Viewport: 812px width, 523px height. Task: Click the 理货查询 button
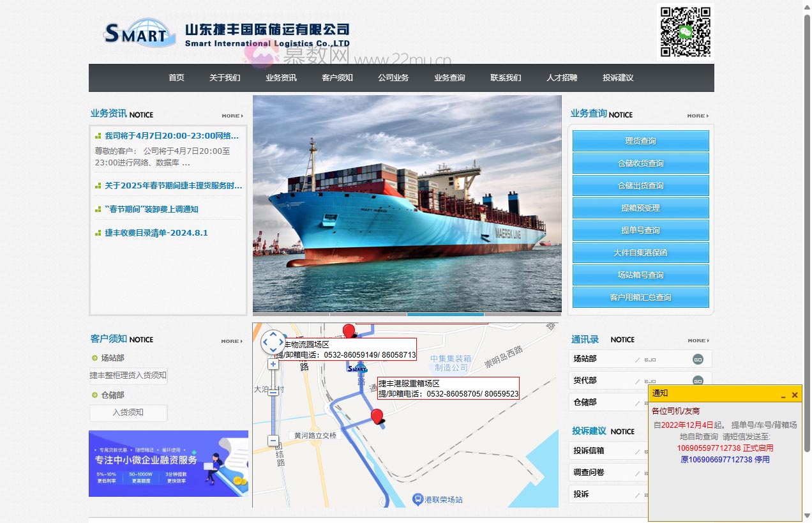pos(640,141)
